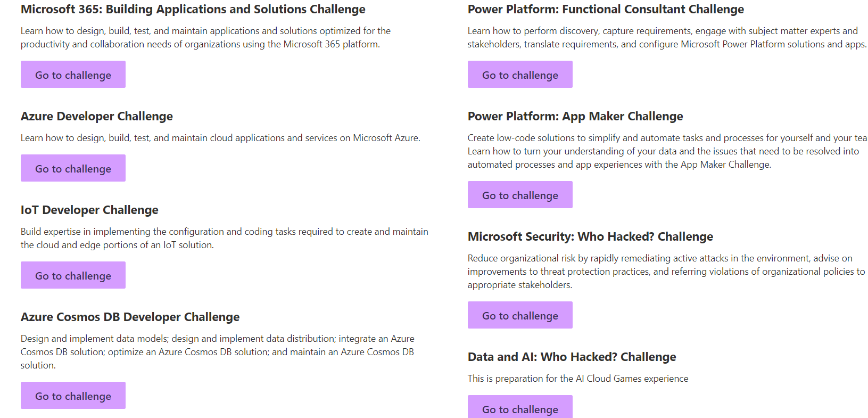Select the IoT cloud and edge description paragraph
The height and width of the screenshot is (418, 868).
tap(225, 238)
